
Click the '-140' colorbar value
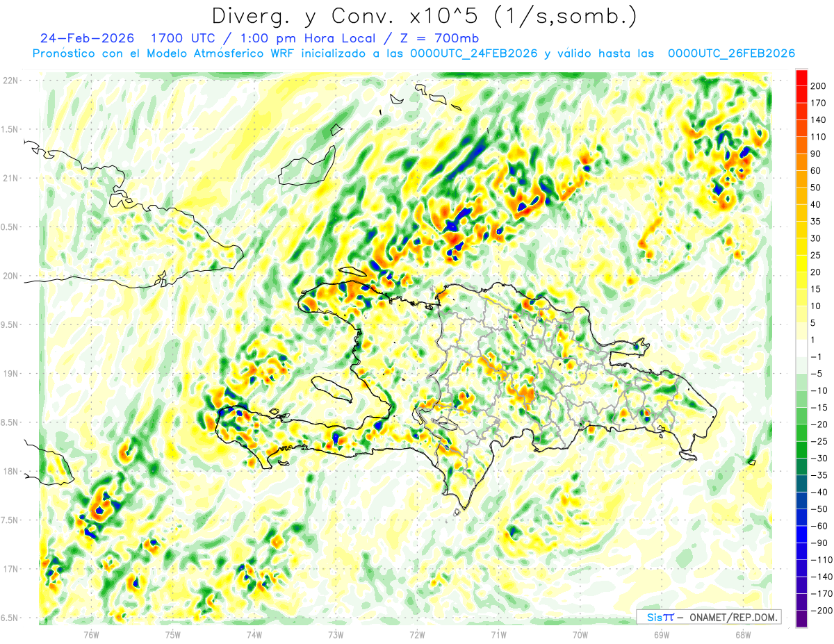[823, 577]
